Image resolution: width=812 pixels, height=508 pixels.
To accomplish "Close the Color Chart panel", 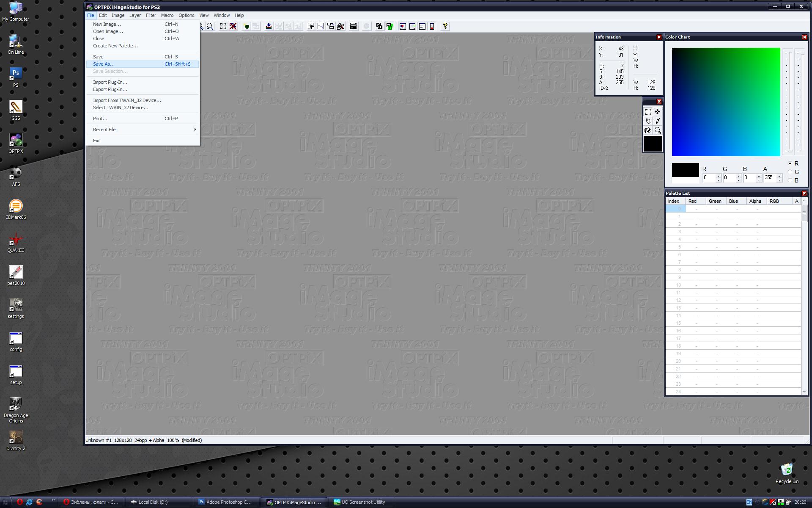I will click(804, 37).
